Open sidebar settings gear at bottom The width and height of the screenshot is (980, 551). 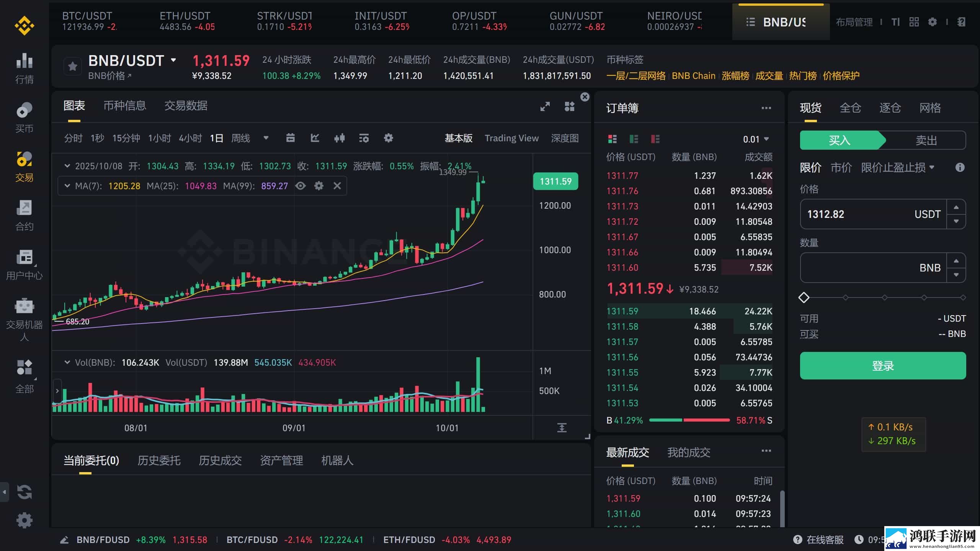coord(24,520)
